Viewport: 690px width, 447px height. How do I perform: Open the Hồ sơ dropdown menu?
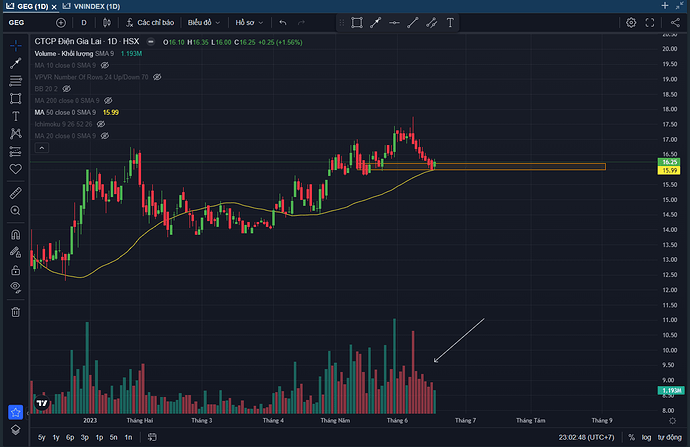click(x=248, y=21)
